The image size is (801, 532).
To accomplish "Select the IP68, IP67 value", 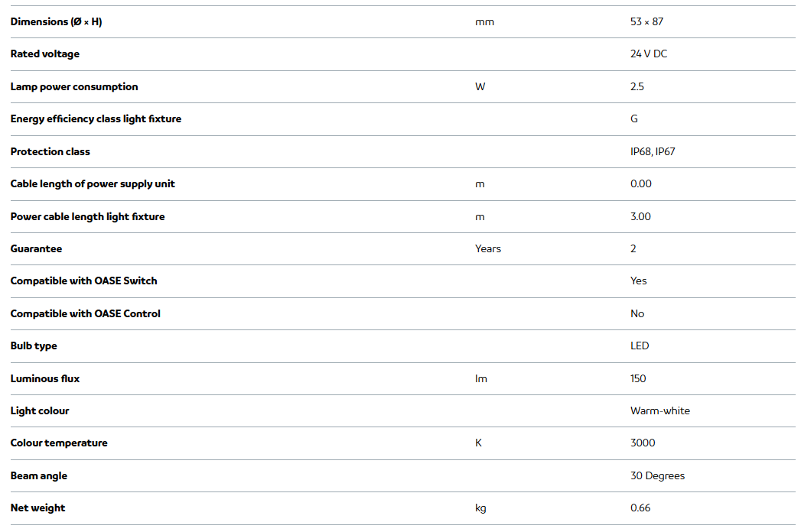I will (x=653, y=151).
